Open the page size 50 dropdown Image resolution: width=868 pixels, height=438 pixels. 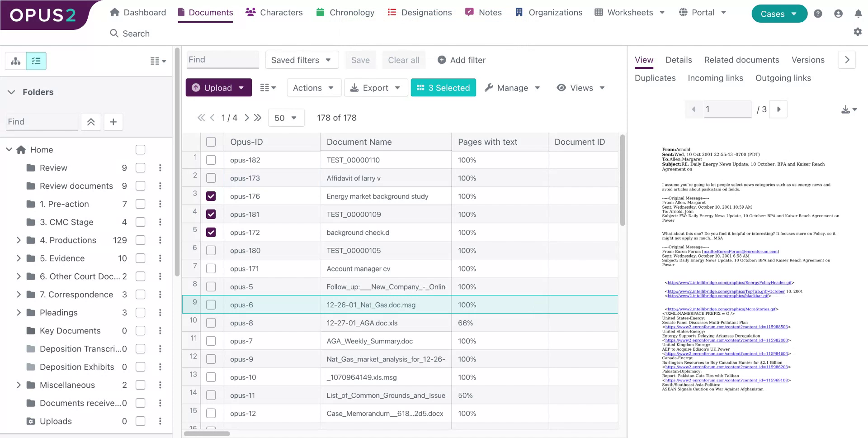pyautogui.click(x=286, y=118)
